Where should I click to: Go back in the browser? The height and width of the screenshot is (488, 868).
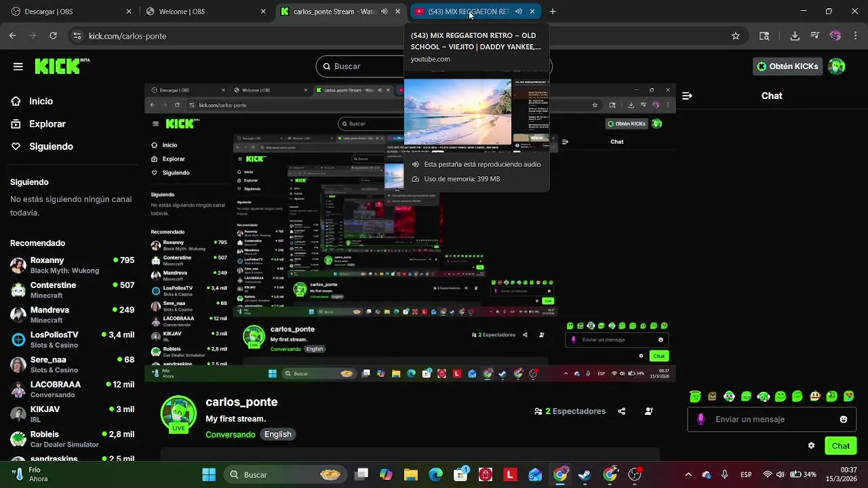tap(13, 36)
